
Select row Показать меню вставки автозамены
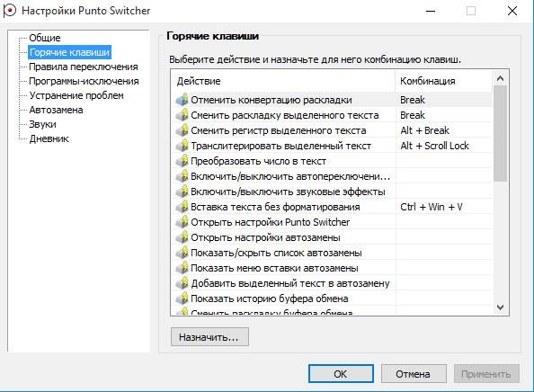pyautogui.click(x=332, y=268)
